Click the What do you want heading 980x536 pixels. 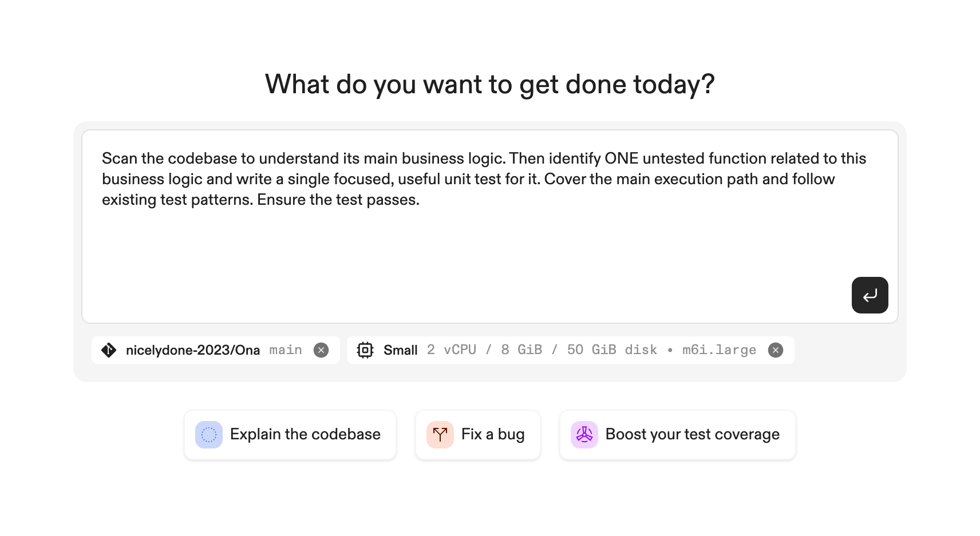pyautogui.click(x=489, y=84)
